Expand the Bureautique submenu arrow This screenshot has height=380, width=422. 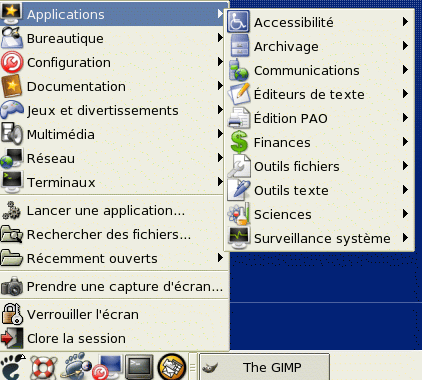pos(220,38)
